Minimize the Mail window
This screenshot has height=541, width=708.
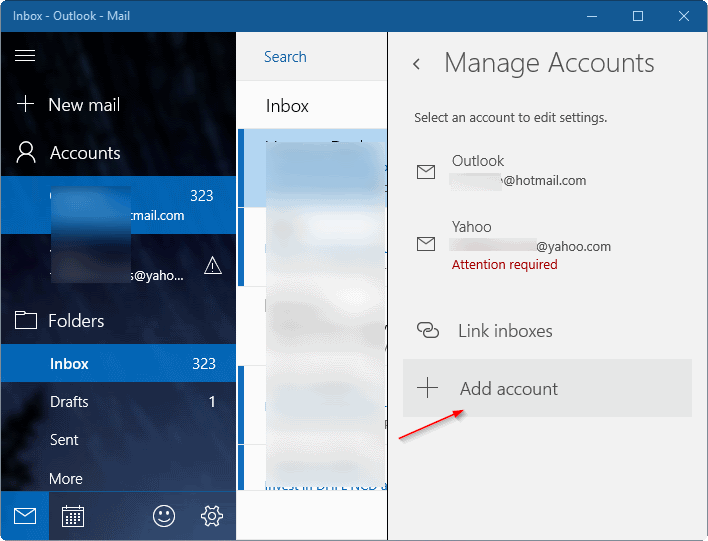(592, 16)
